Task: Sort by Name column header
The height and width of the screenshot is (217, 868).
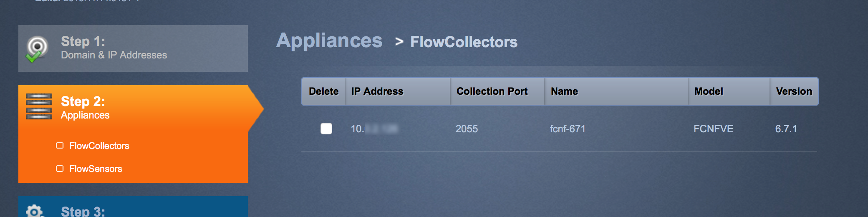Action: point(564,91)
